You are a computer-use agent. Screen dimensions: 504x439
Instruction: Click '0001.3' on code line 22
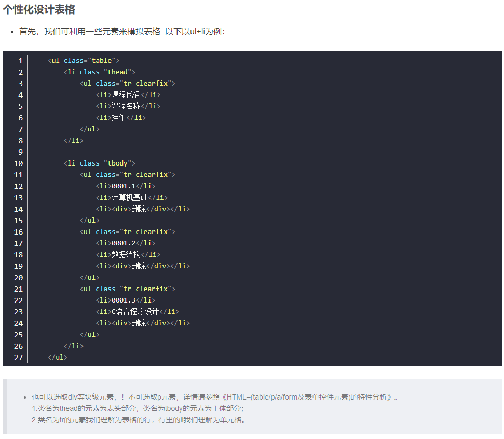[124, 300]
